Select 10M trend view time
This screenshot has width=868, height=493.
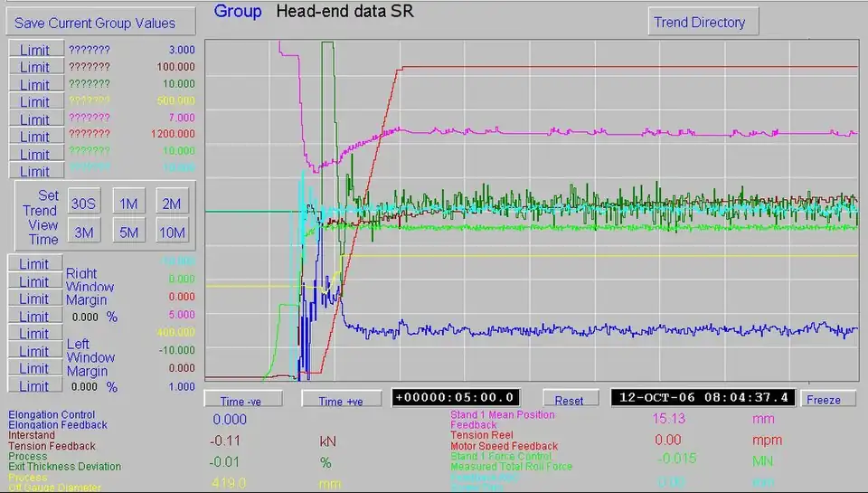click(x=172, y=232)
